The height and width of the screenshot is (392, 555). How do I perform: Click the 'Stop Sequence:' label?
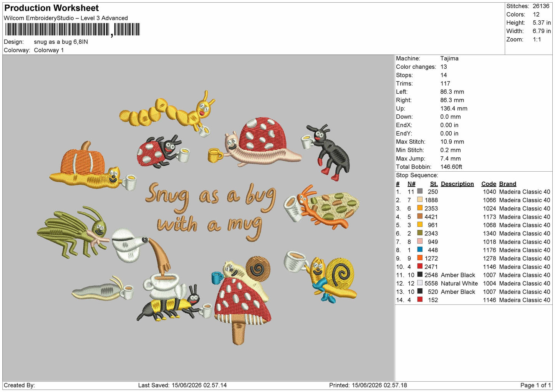[417, 175]
